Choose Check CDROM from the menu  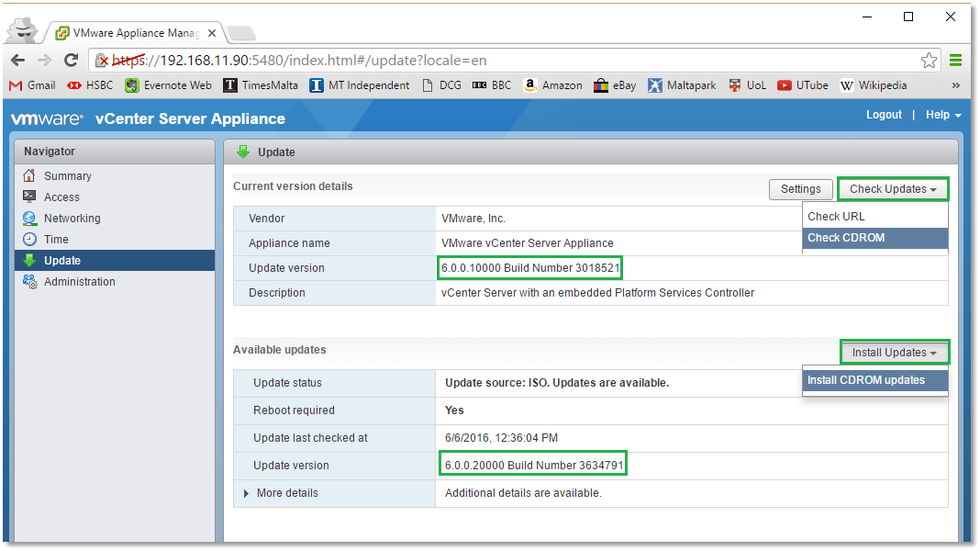click(875, 238)
